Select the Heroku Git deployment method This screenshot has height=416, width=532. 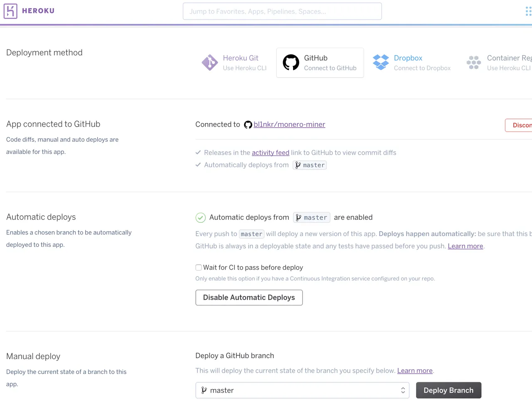click(x=235, y=63)
